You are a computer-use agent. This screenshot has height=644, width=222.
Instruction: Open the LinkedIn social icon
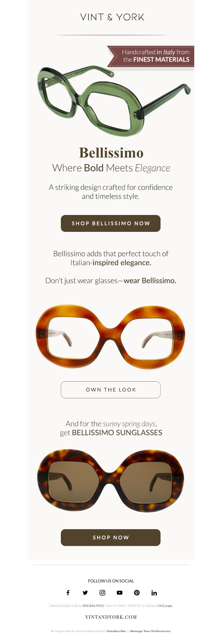(154, 593)
